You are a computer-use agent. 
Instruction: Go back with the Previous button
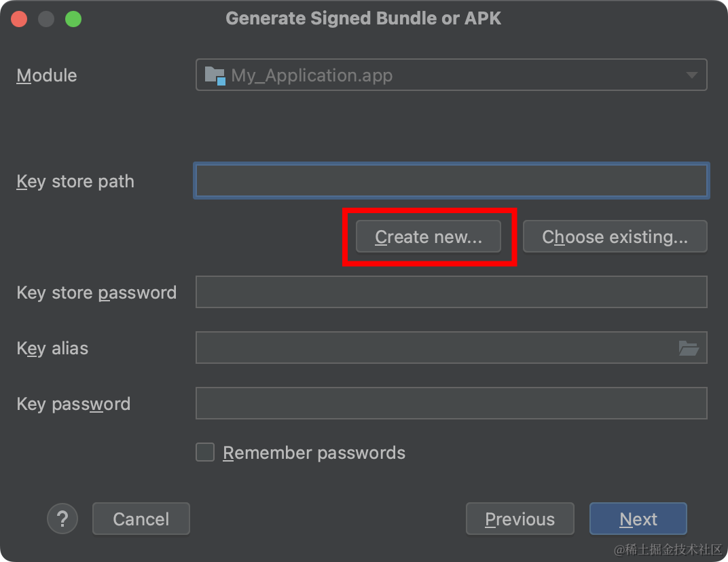point(520,519)
